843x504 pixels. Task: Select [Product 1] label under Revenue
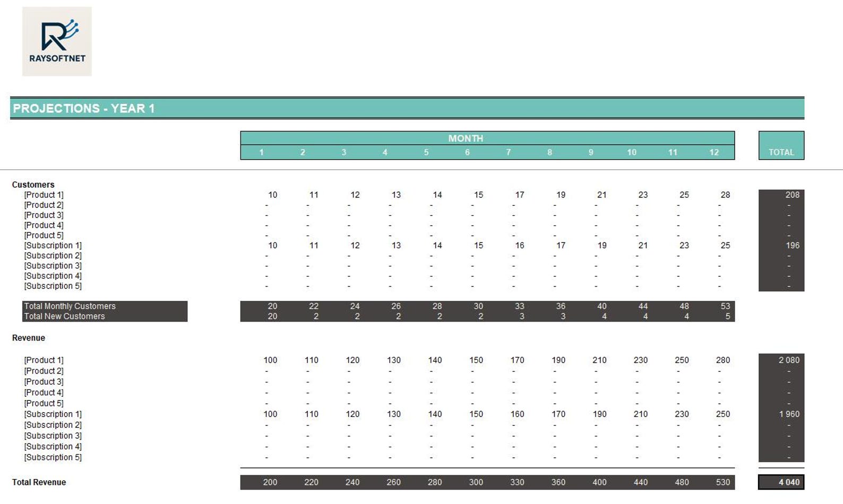click(44, 360)
